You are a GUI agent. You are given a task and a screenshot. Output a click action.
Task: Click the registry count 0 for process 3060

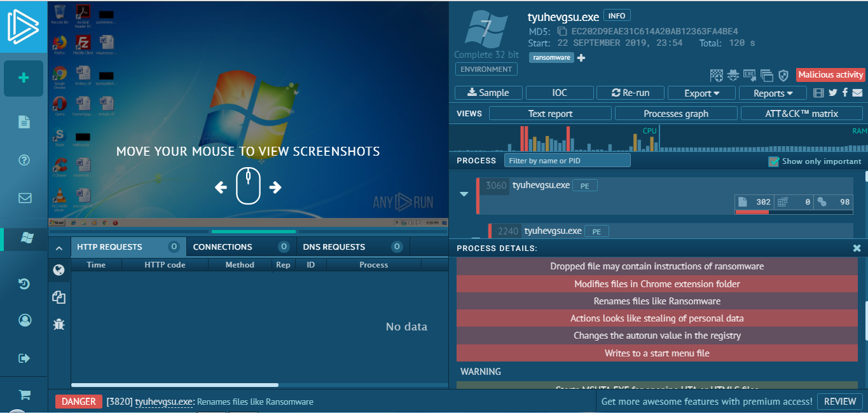click(x=794, y=202)
